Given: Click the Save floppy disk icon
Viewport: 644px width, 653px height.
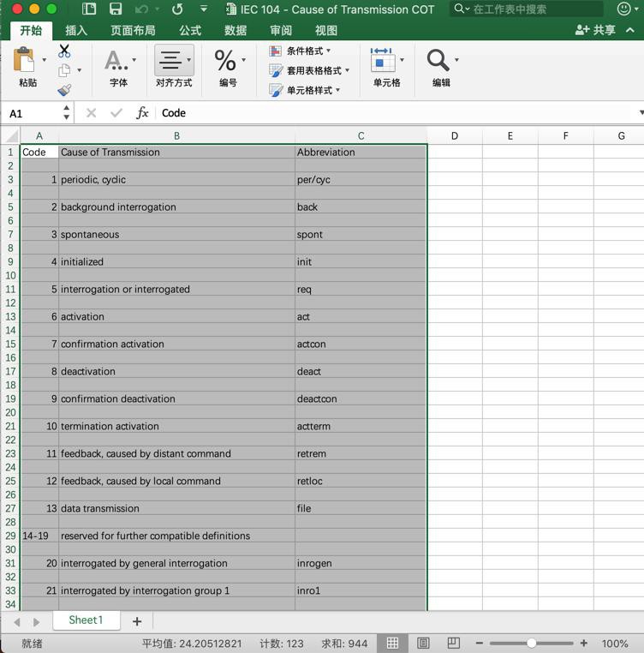Looking at the screenshot, I should [x=116, y=9].
